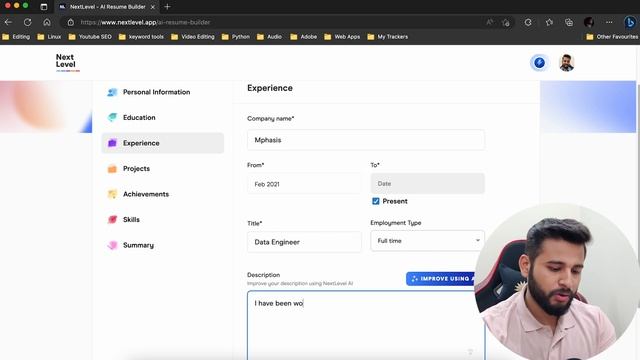Open browser collections icon
Screen dimensions: 640x360
point(569,22)
